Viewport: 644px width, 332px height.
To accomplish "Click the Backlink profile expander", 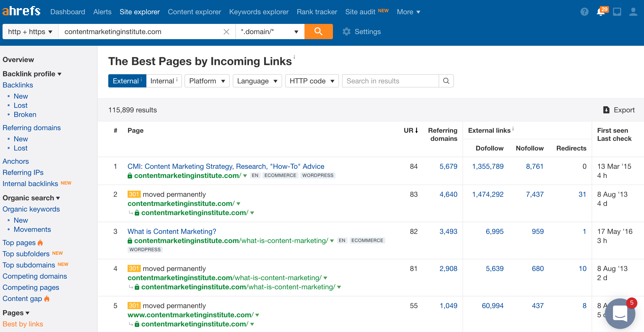I will [61, 74].
